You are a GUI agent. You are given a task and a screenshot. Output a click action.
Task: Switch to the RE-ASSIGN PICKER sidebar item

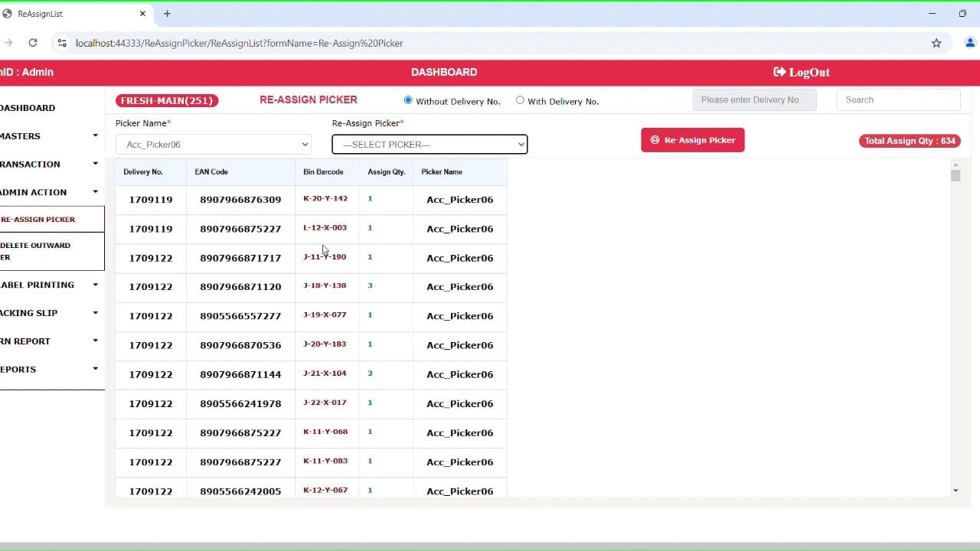[x=38, y=219]
